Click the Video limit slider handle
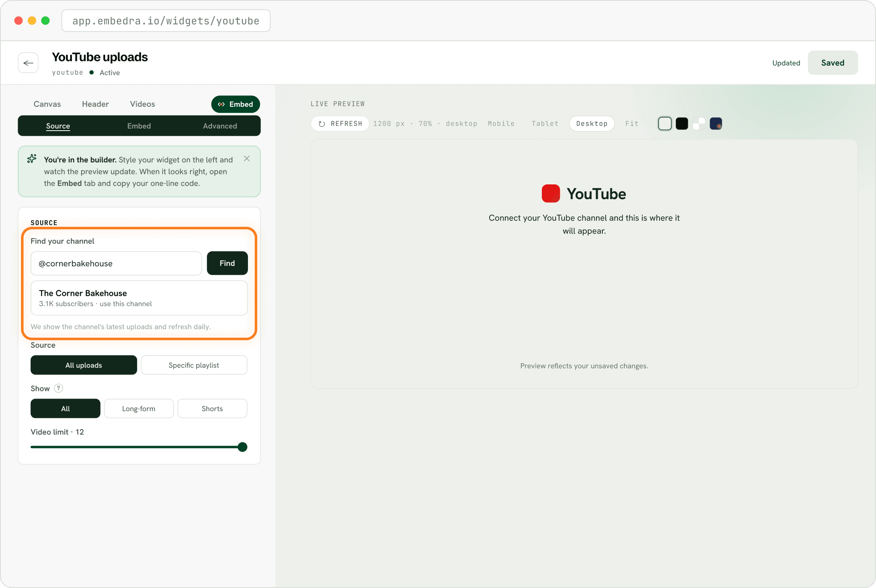This screenshot has height=588, width=876. coord(243,447)
